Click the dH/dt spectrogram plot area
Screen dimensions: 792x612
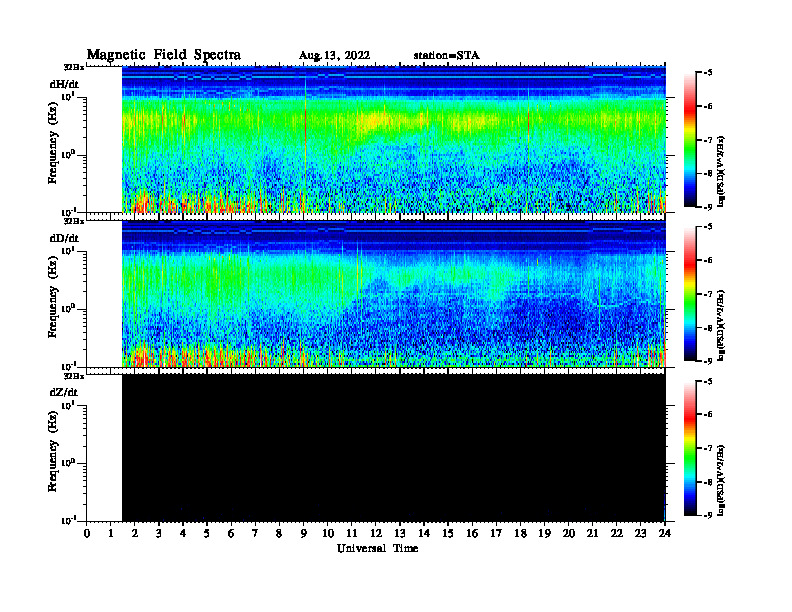coord(394,139)
